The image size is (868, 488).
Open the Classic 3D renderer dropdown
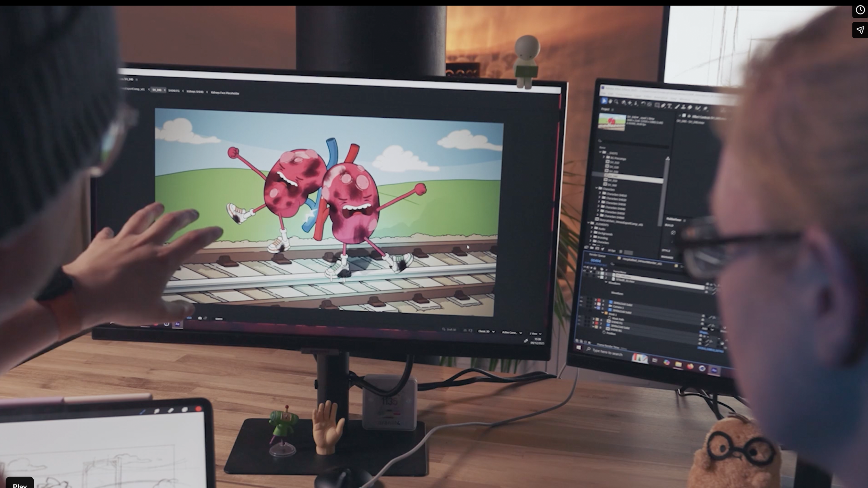pos(486,331)
